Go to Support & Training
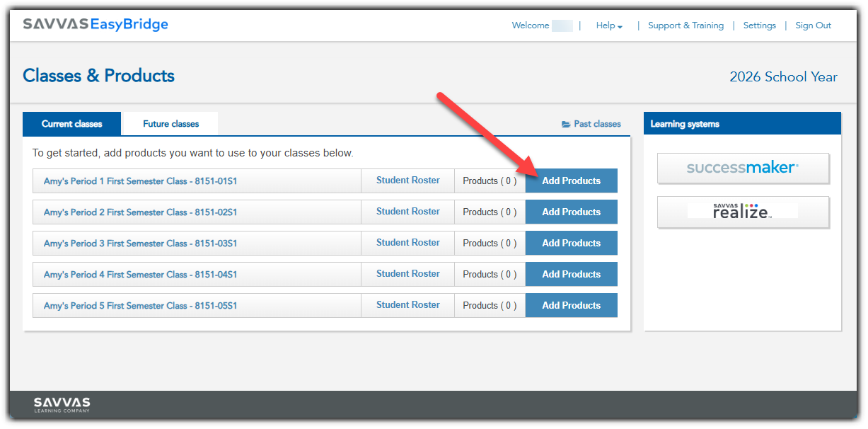This screenshot has height=429, width=868. [685, 25]
